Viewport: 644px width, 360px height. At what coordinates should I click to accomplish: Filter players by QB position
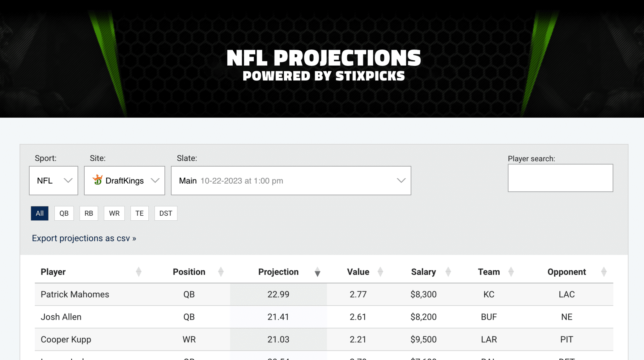coord(64,213)
